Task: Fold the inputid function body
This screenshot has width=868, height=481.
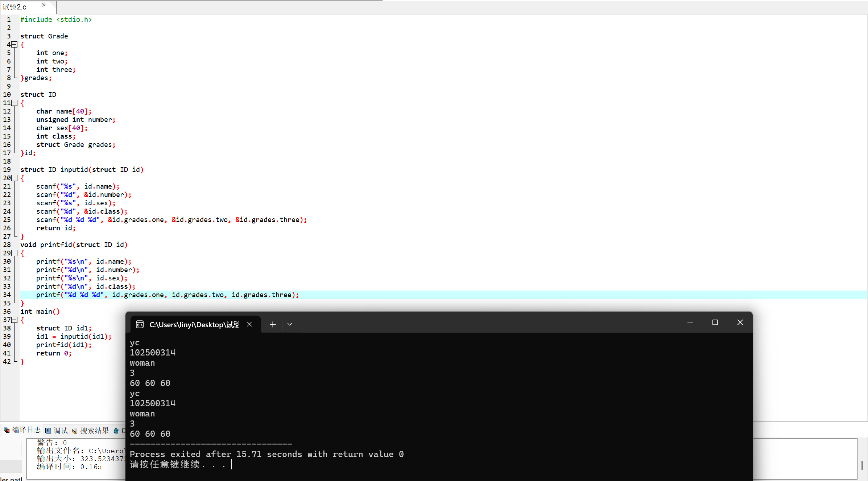Action: coord(15,178)
